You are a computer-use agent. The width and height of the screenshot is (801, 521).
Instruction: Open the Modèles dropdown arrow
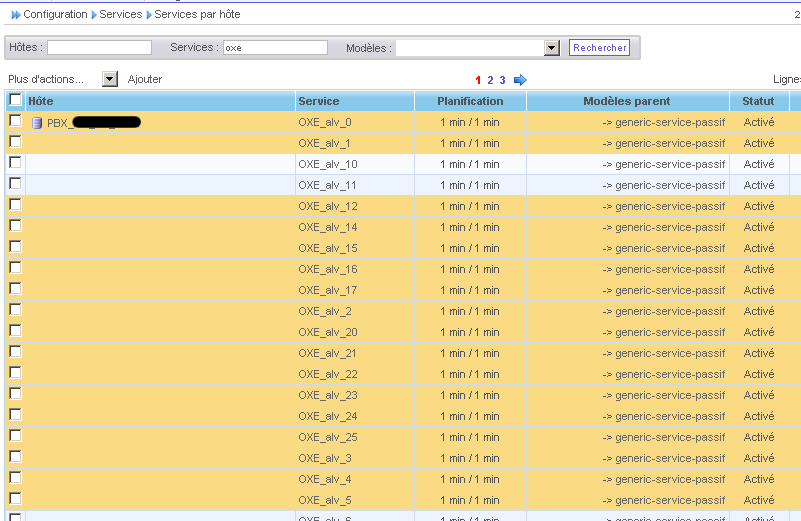click(551, 48)
